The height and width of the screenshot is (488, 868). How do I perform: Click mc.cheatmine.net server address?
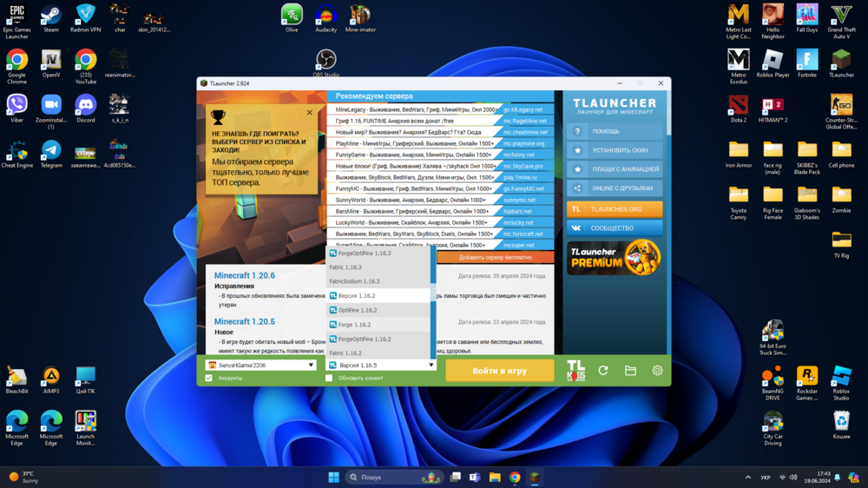pyautogui.click(x=525, y=132)
